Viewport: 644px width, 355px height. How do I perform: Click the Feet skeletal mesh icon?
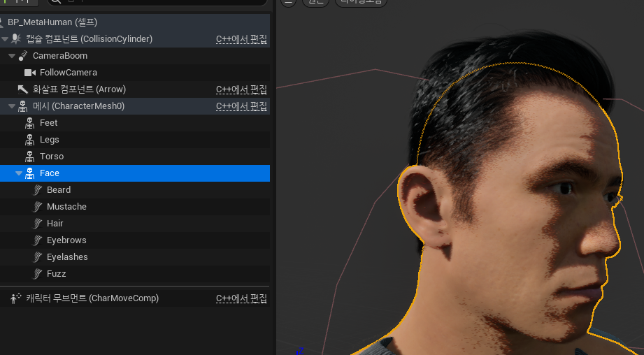(x=29, y=123)
